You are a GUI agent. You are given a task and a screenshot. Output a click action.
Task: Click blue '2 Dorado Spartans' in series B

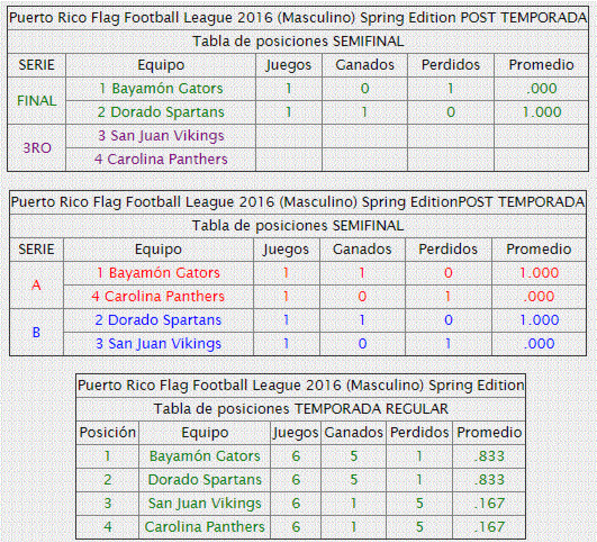pos(158,320)
